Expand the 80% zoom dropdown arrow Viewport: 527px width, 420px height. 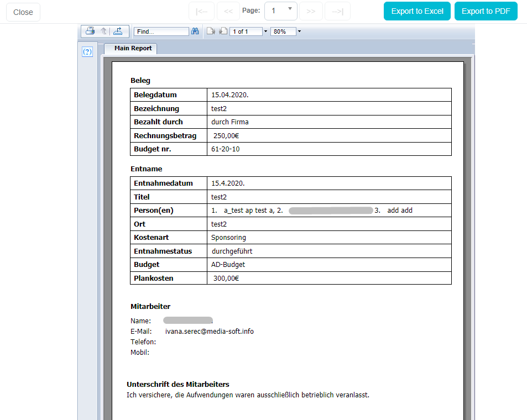coord(299,32)
